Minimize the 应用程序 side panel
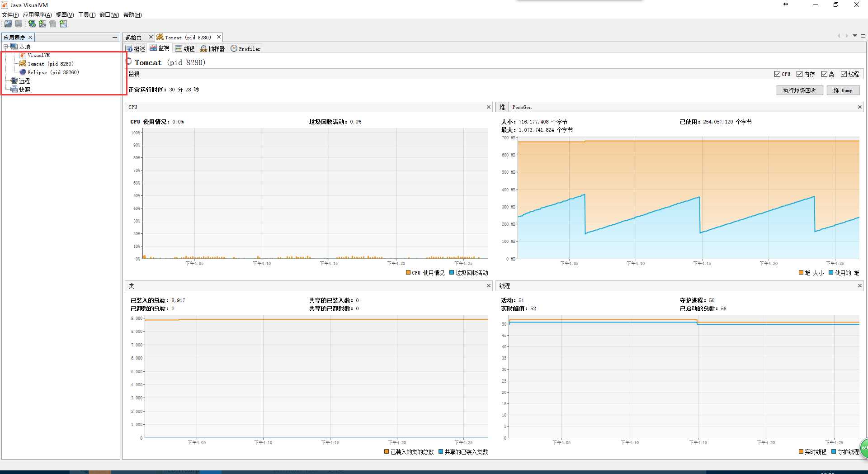The height and width of the screenshot is (474, 868). coord(115,38)
